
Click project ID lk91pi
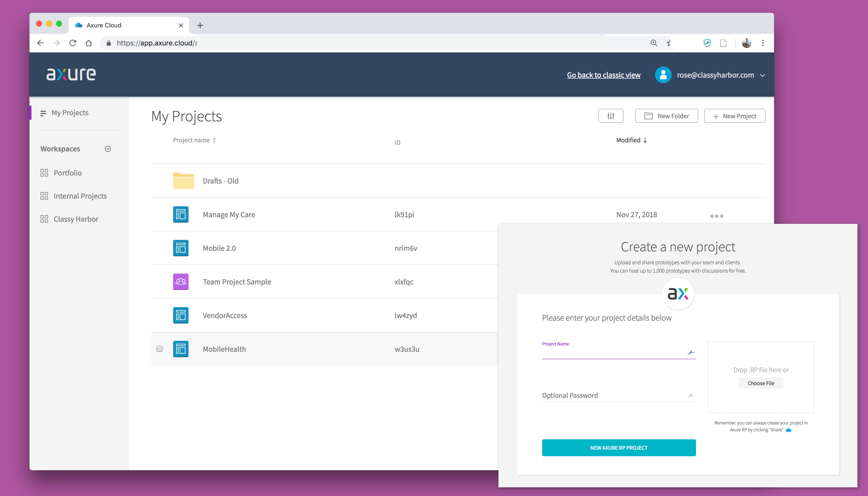click(404, 215)
